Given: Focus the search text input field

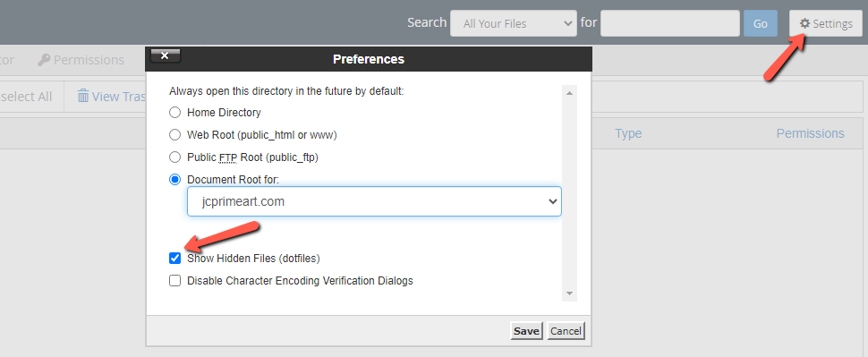Looking at the screenshot, I should pos(670,24).
